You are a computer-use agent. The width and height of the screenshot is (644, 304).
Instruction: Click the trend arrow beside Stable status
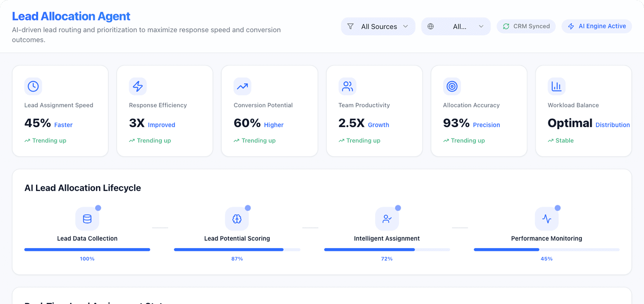point(551,140)
